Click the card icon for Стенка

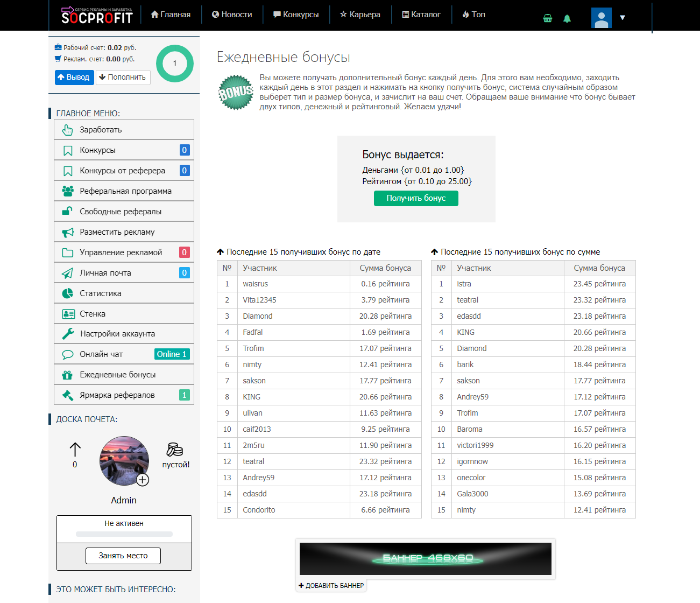68,314
